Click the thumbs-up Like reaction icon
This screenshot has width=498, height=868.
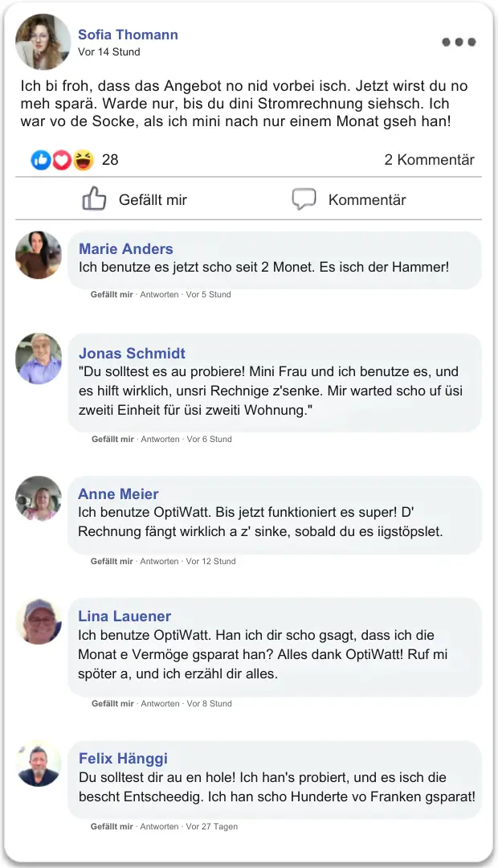pyautogui.click(x=41, y=160)
